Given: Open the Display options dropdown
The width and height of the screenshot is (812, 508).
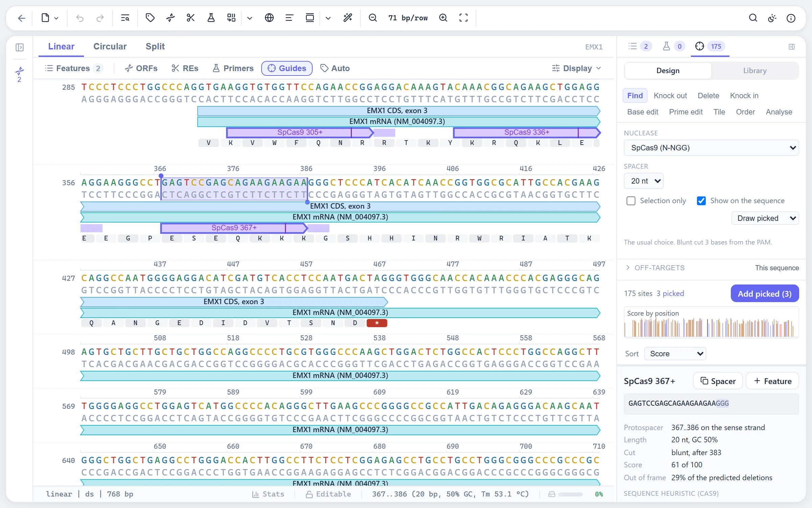Looking at the screenshot, I should [x=577, y=68].
